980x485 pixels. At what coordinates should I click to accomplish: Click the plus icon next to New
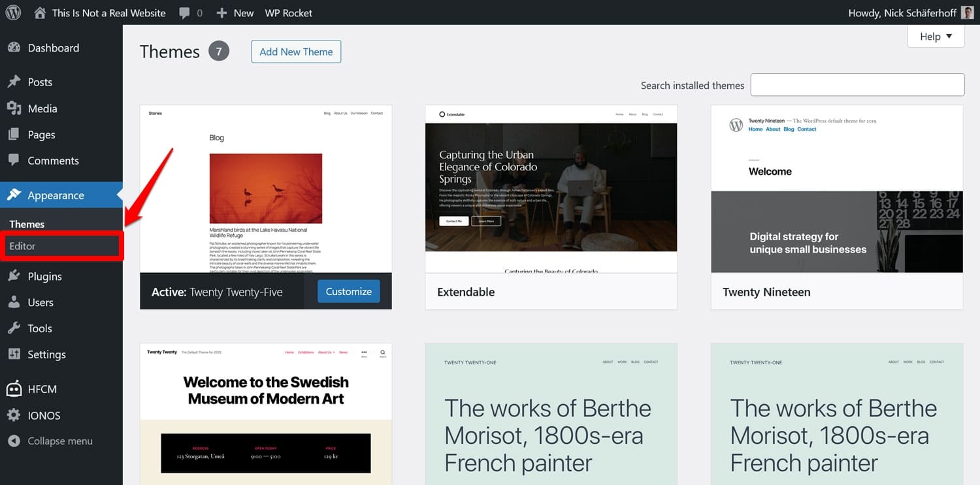[221, 13]
